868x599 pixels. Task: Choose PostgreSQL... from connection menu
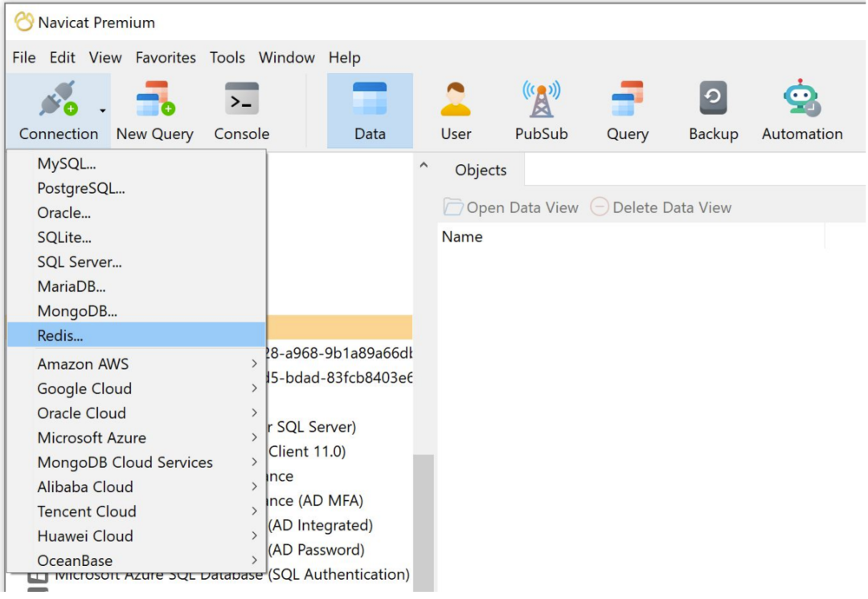(x=137, y=188)
